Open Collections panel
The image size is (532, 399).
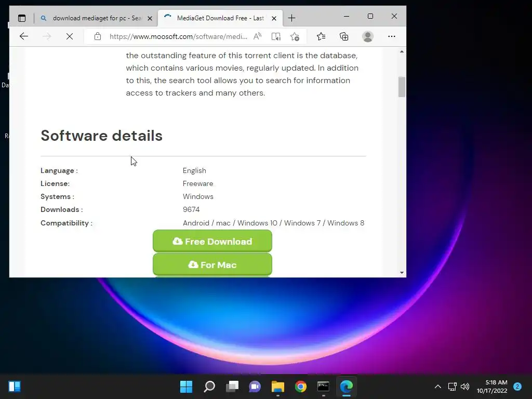click(x=344, y=36)
